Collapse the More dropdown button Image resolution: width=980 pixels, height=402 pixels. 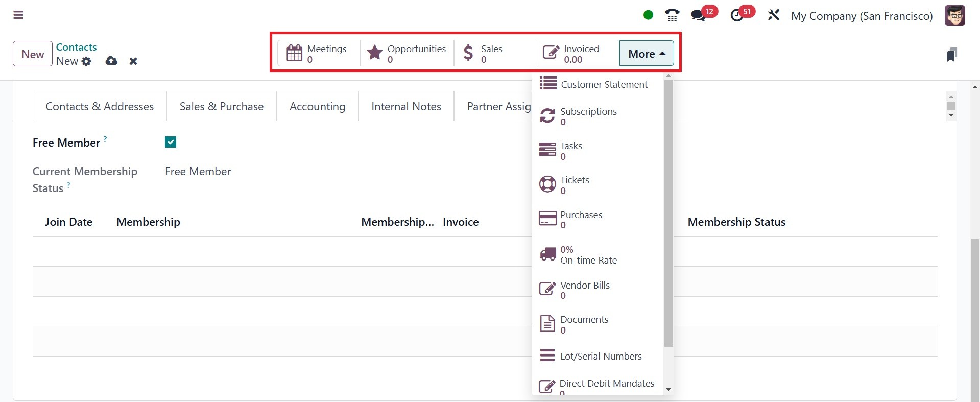click(647, 54)
